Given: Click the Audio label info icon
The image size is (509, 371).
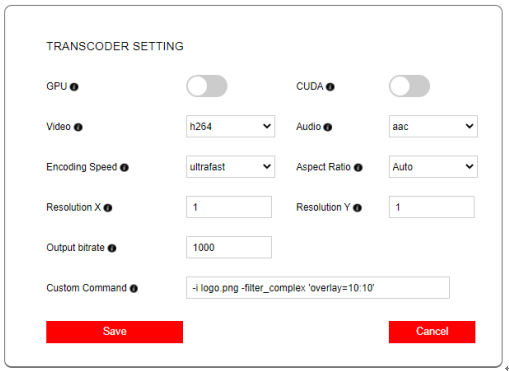Looking at the screenshot, I should coord(328,127).
